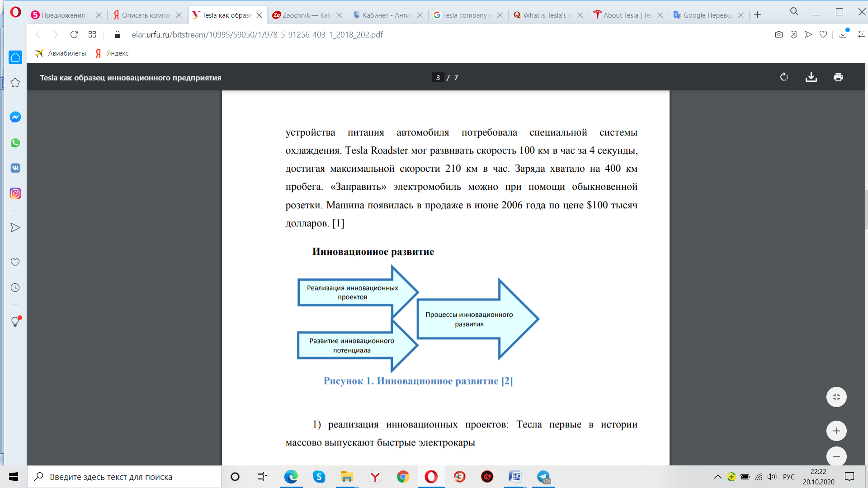The width and height of the screenshot is (868, 488).
Task: Open bookmarks star in the sidebar
Action: pyautogui.click(x=15, y=83)
